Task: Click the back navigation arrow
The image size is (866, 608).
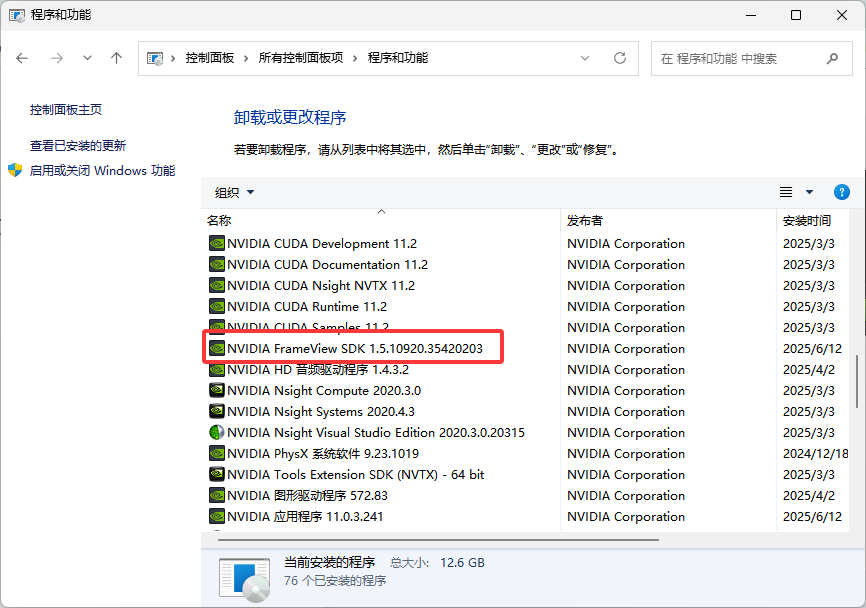Action: [22, 58]
